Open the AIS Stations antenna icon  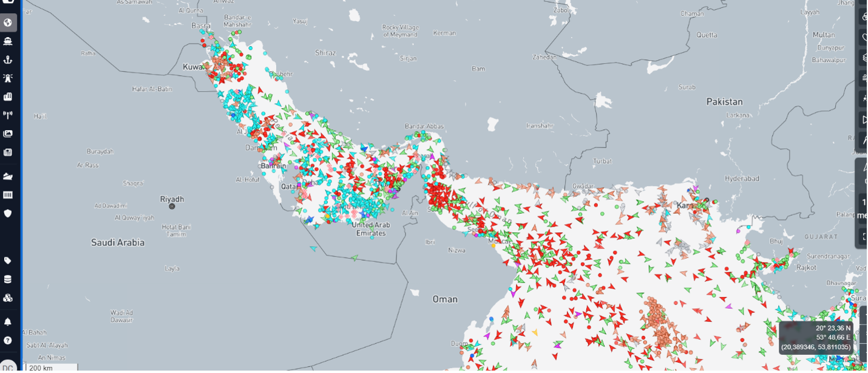[8, 115]
